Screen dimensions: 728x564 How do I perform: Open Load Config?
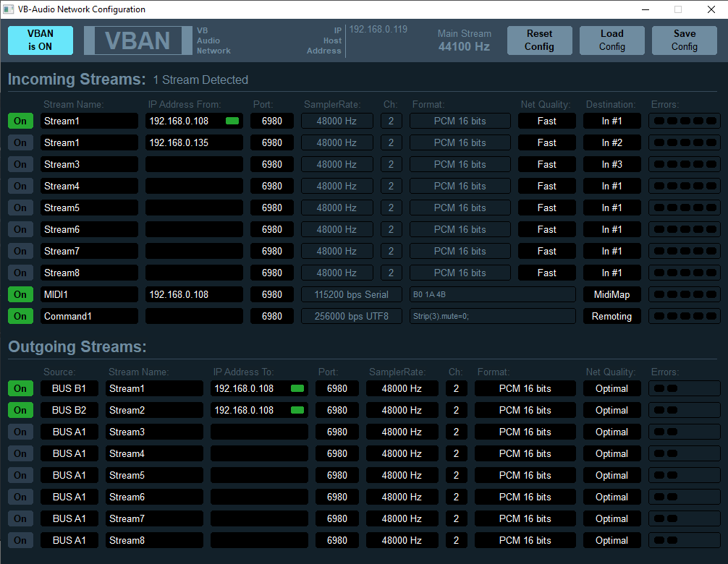click(612, 40)
